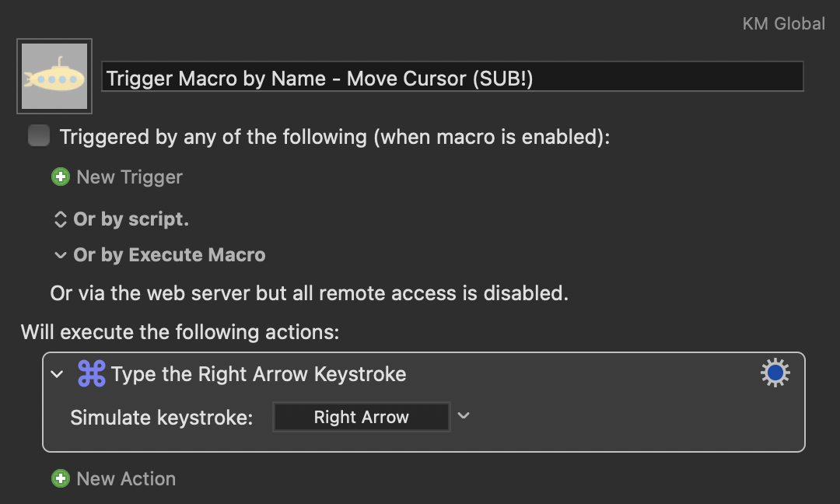Viewport: 840px width, 504px height.
Task: Click the New Trigger text
Action: click(130, 177)
